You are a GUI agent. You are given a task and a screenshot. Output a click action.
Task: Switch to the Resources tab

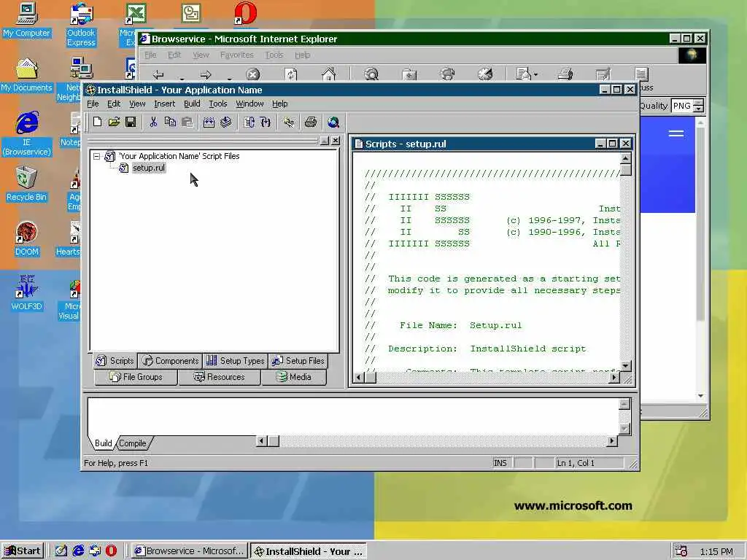219,377
